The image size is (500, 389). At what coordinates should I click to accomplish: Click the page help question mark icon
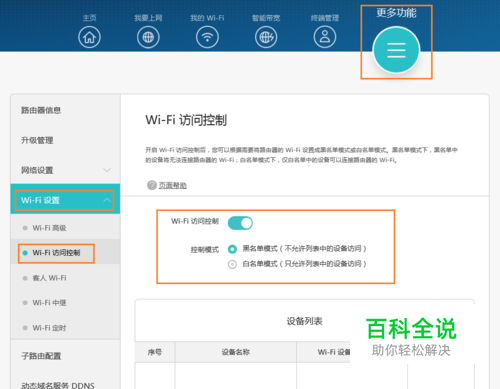pos(152,185)
